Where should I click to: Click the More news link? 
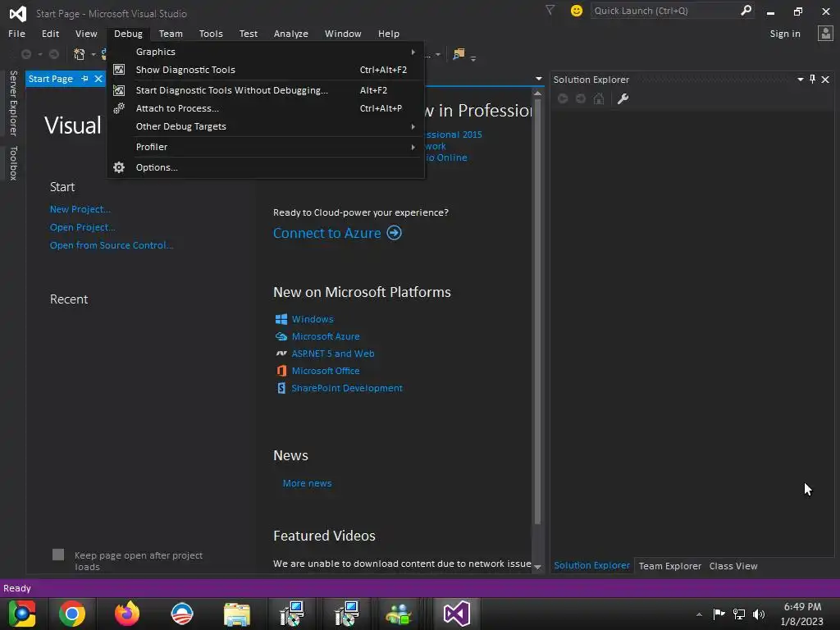click(307, 483)
